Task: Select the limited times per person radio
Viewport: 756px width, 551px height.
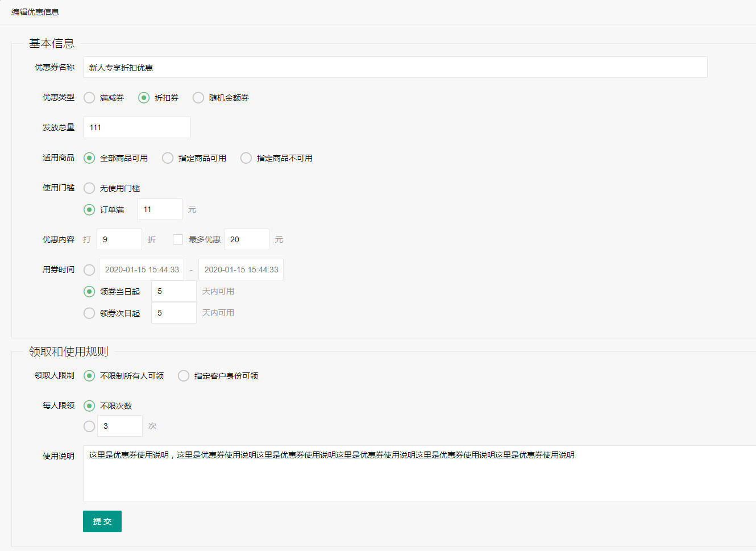Action: [x=89, y=426]
